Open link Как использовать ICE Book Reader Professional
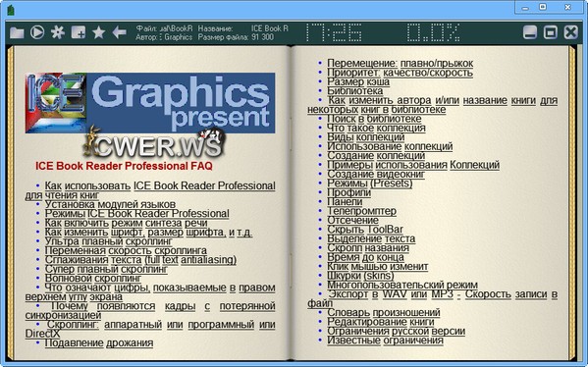This screenshot has height=367, width=588. point(150,190)
